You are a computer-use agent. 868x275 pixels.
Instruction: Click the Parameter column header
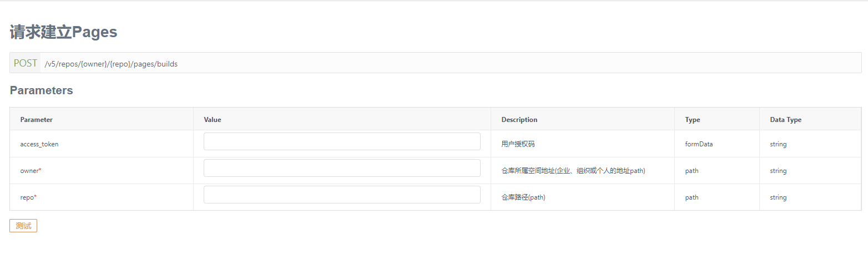click(x=37, y=120)
